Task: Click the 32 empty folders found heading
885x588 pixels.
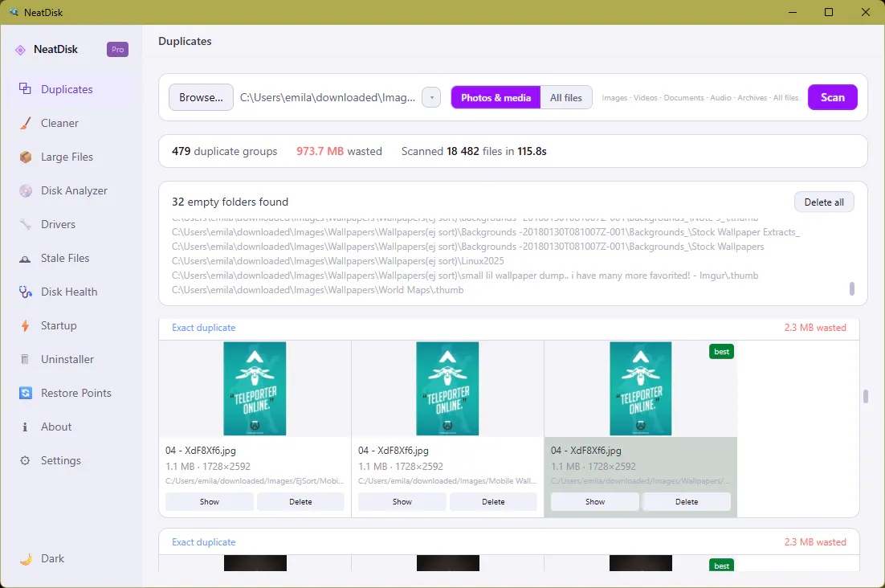Action: (230, 202)
